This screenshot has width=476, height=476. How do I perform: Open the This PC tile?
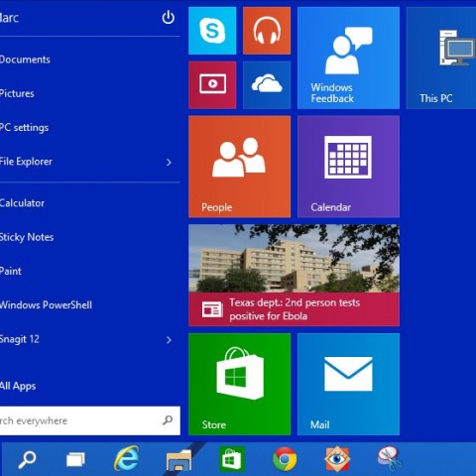pos(441,58)
